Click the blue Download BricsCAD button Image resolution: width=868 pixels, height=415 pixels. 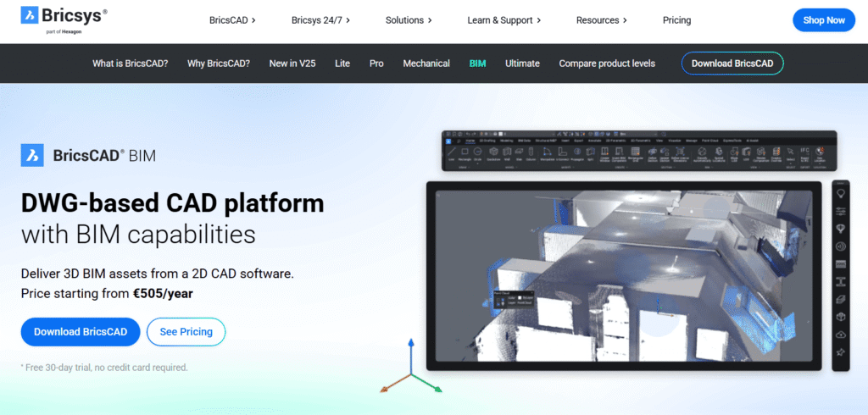(x=81, y=332)
